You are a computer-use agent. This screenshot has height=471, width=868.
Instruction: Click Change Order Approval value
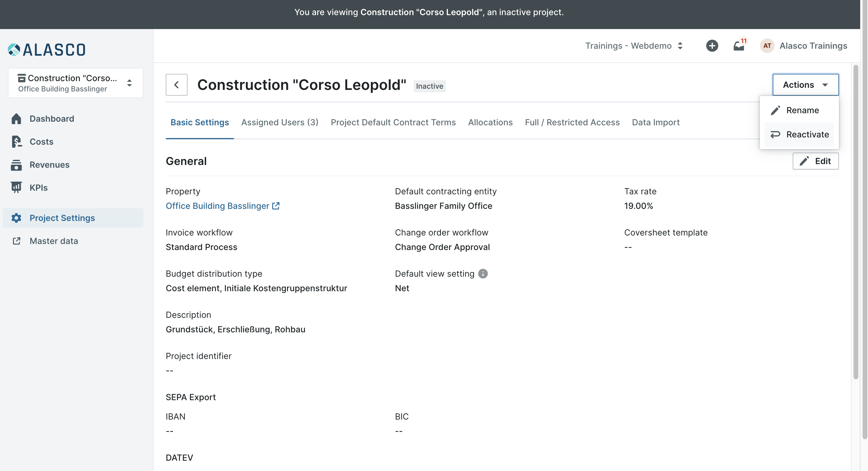[x=442, y=247]
